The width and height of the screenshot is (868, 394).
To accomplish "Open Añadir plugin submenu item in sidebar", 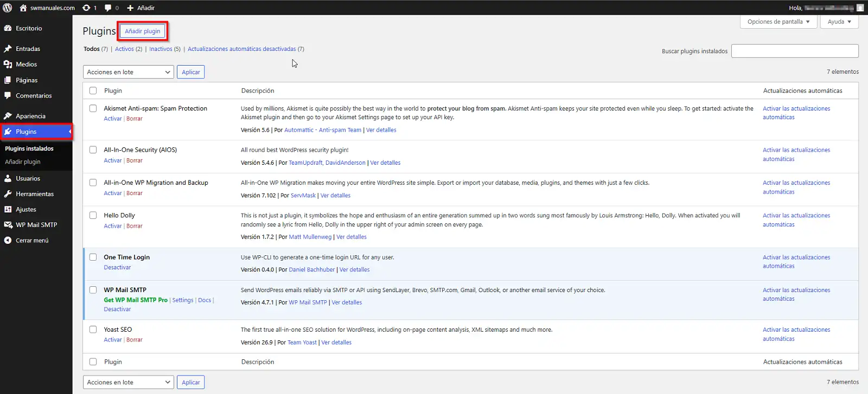I will pos(23,162).
